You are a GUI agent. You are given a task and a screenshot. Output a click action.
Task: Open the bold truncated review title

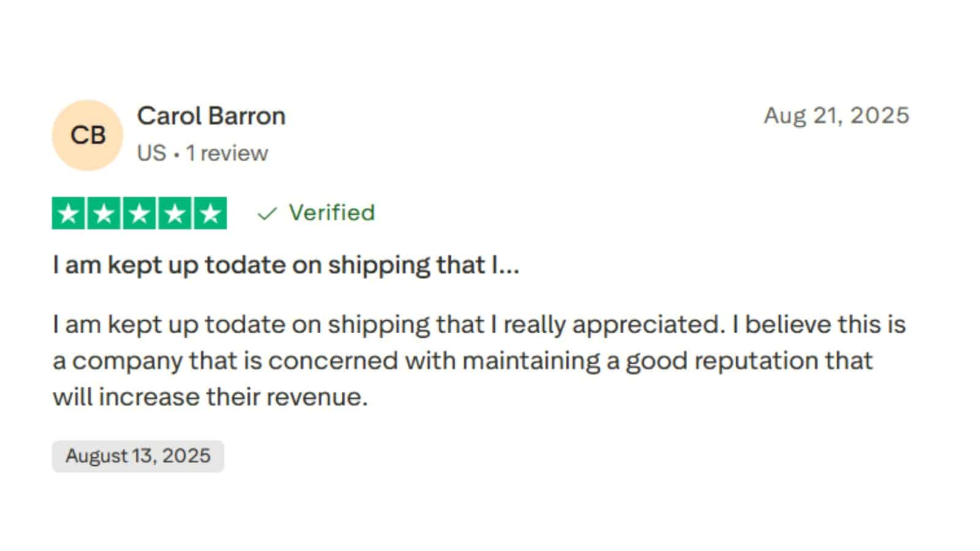pos(285,265)
